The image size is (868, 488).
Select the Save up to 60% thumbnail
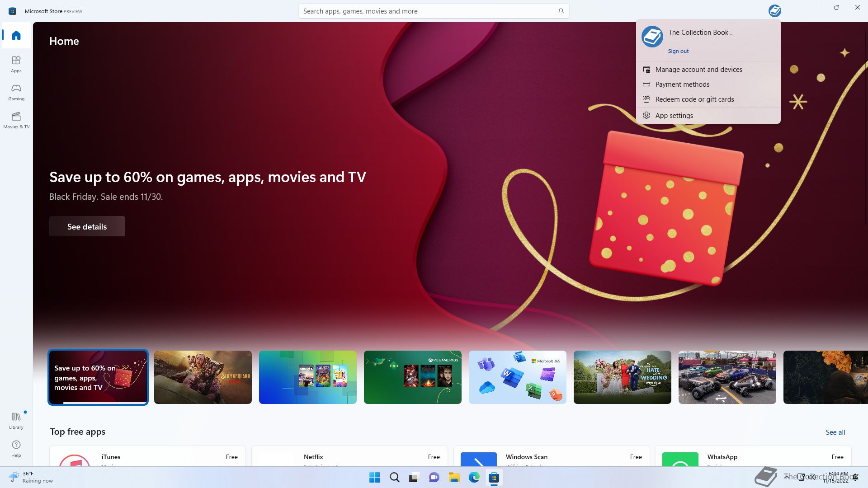point(98,377)
